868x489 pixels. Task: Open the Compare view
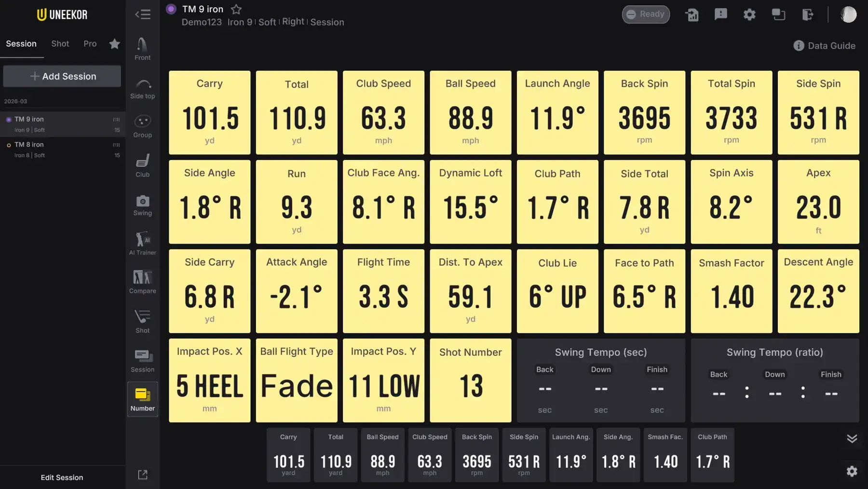(x=143, y=282)
